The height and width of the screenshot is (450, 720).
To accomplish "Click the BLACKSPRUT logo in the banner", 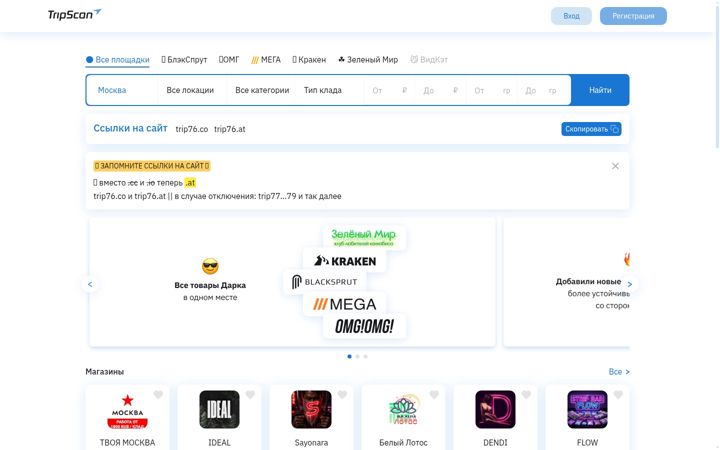I will click(x=325, y=281).
